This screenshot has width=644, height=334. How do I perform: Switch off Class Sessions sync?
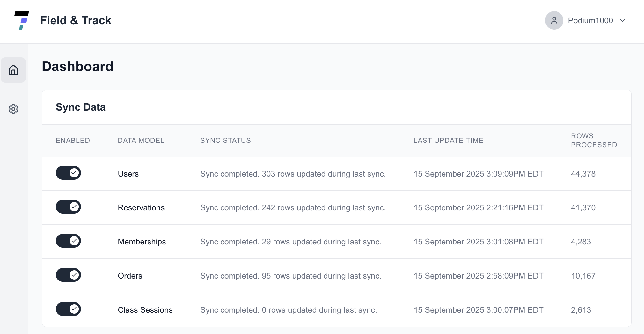click(68, 309)
